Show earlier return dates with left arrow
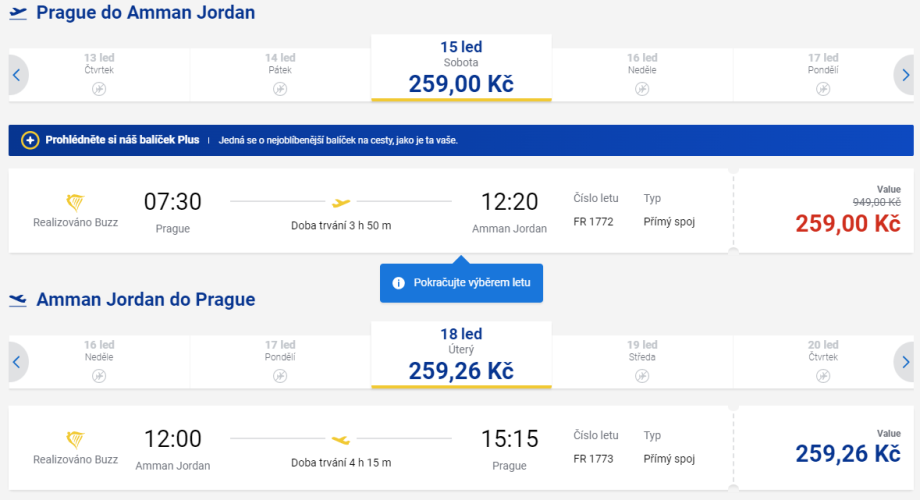920x500 pixels. [x=18, y=361]
